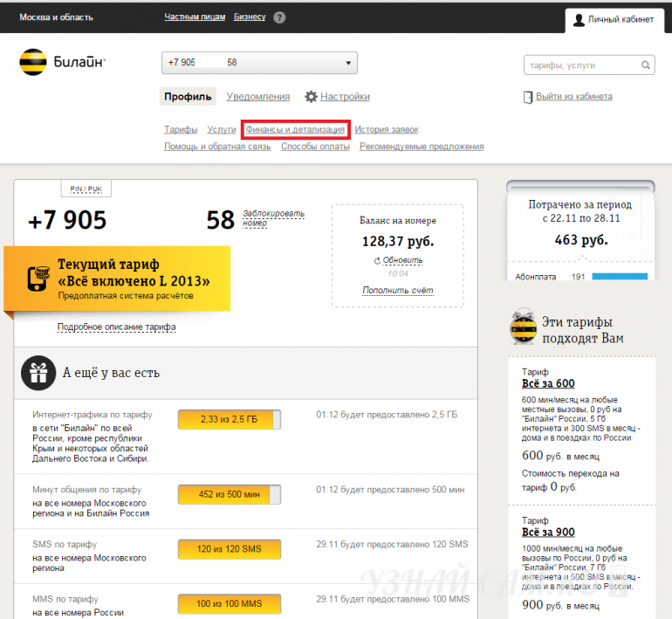Open the phone number dropdown
Image resolution: width=672 pixels, height=619 pixels.
(x=259, y=63)
